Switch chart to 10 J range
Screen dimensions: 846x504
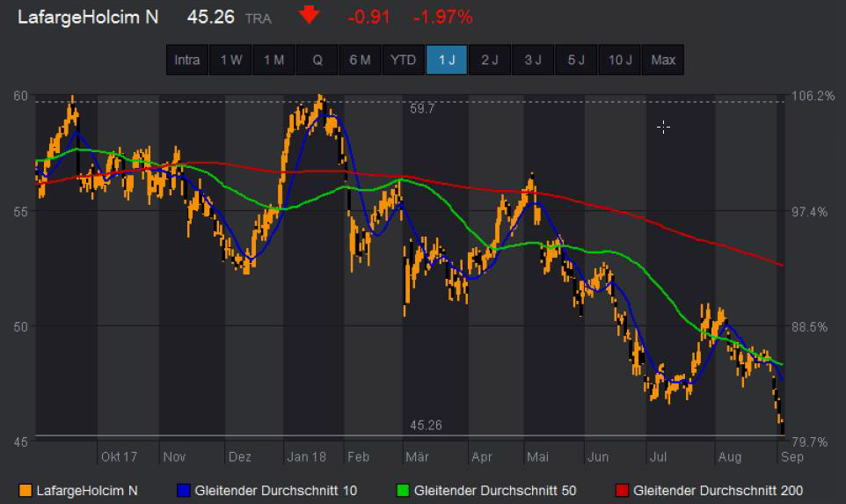tap(620, 60)
